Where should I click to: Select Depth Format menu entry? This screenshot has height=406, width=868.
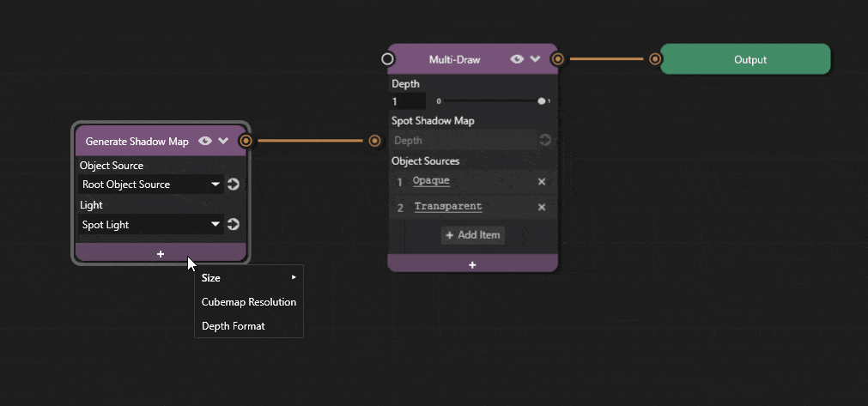click(233, 326)
